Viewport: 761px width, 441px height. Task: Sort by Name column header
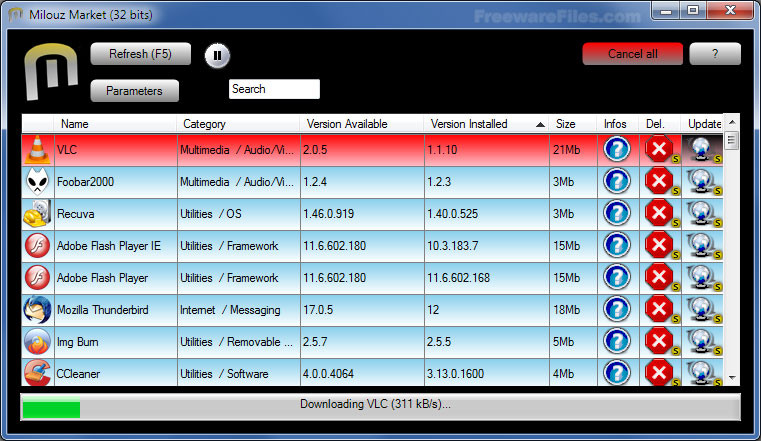click(x=116, y=124)
